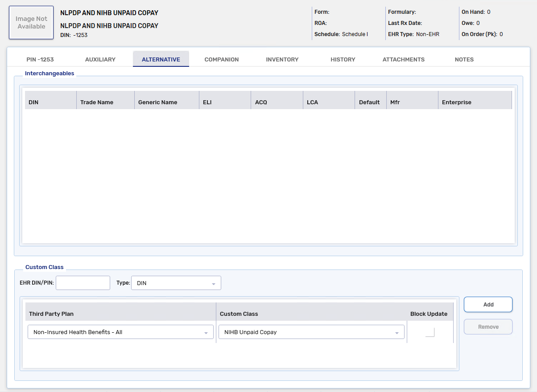Go to the Inventory tab
The height and width of the screenshot is (392, 537).
(282, 59)
